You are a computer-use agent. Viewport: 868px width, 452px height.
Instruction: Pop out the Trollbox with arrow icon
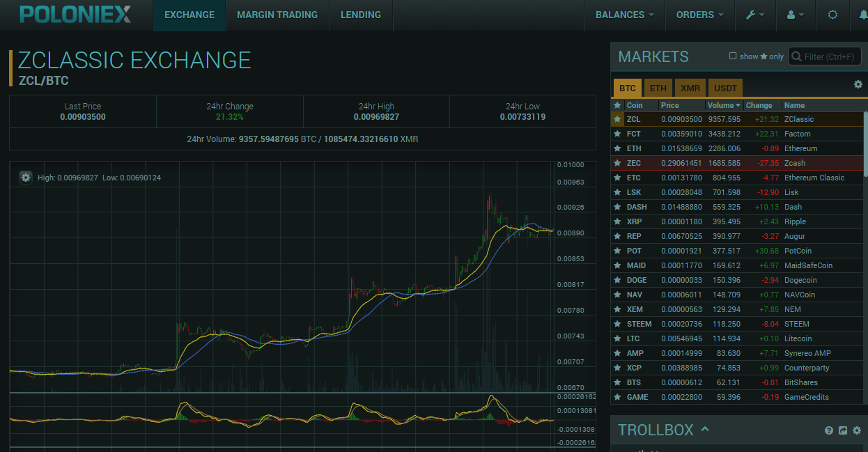[843, 430]
